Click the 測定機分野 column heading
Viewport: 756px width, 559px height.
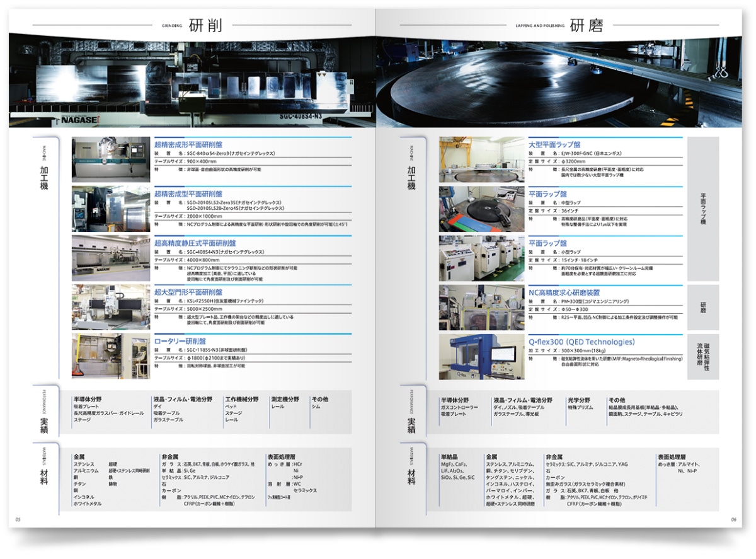pyautogui.click(x=285, y=399)
